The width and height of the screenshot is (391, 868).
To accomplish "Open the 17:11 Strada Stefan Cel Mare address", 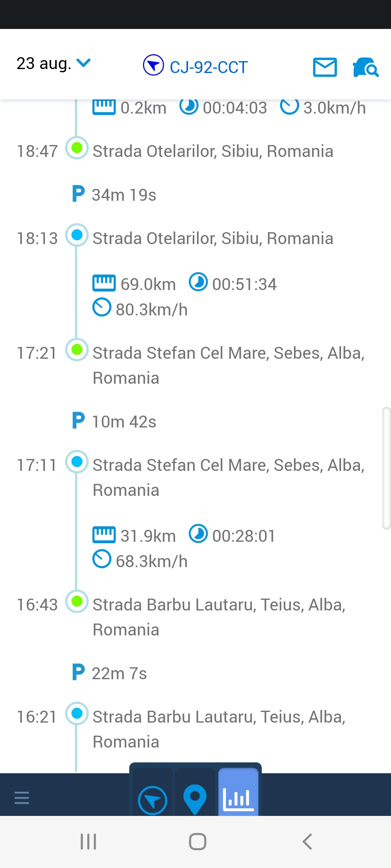I will tap(228, 477).
